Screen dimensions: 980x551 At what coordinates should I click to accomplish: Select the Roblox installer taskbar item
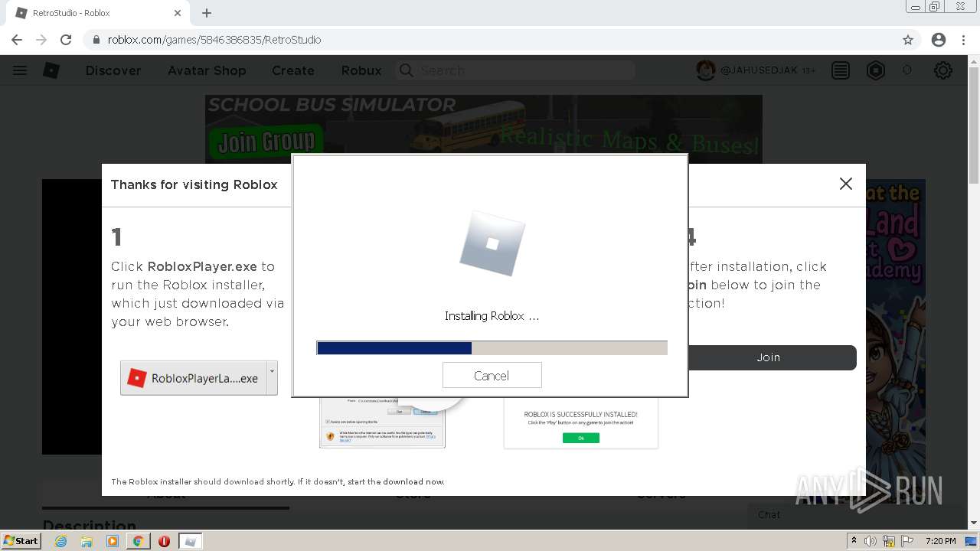pyautogui.click(x=191, y=541)
